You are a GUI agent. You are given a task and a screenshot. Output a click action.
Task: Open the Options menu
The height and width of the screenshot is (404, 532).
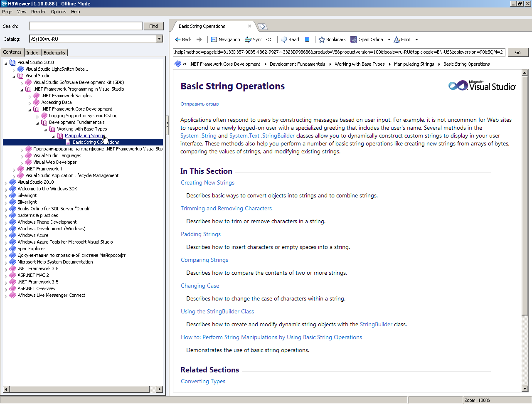[59, 12]
